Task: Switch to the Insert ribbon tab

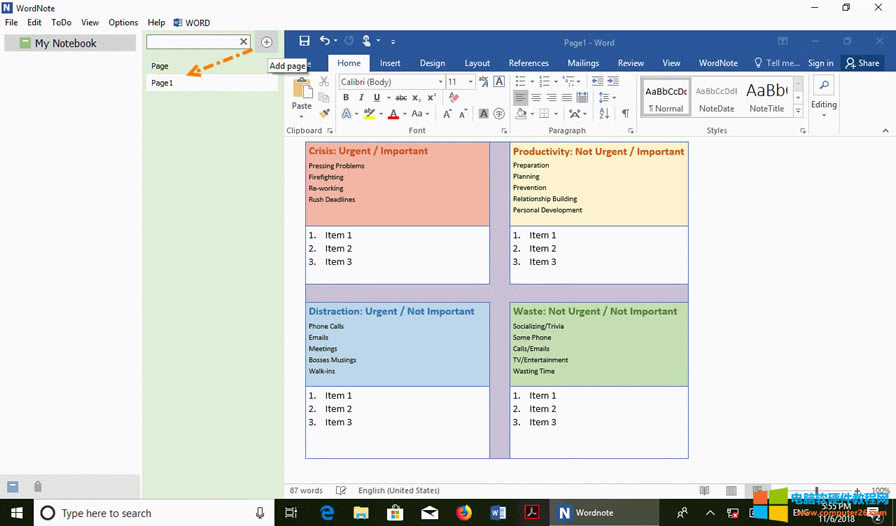Action: 390,63
